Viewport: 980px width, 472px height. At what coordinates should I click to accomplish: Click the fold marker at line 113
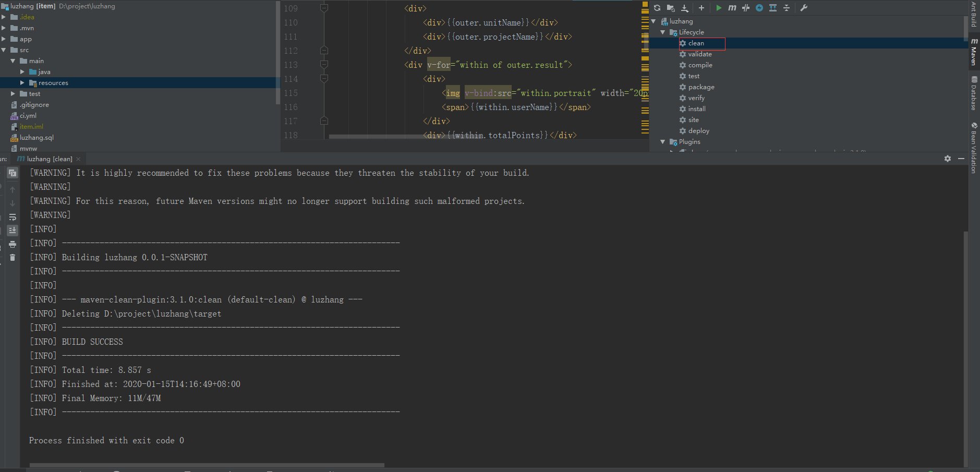click(x=324, y=65)
